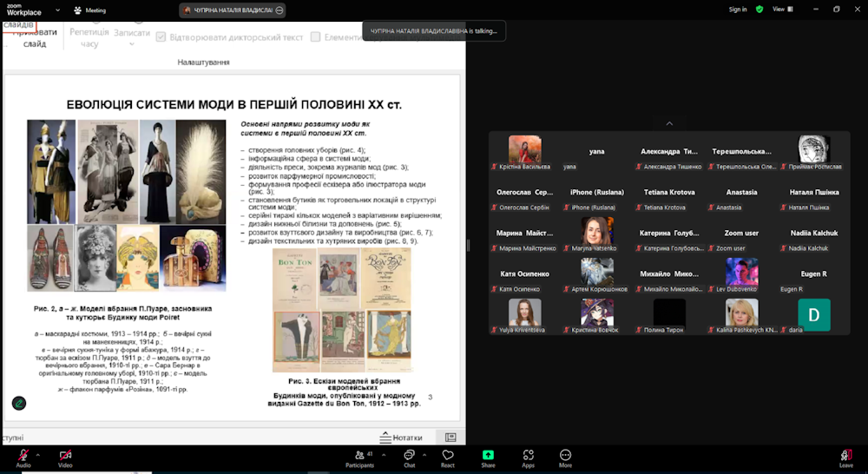Select Yulya Kriventseva participant tile
The image size is (868, 474).
(524, 316)
